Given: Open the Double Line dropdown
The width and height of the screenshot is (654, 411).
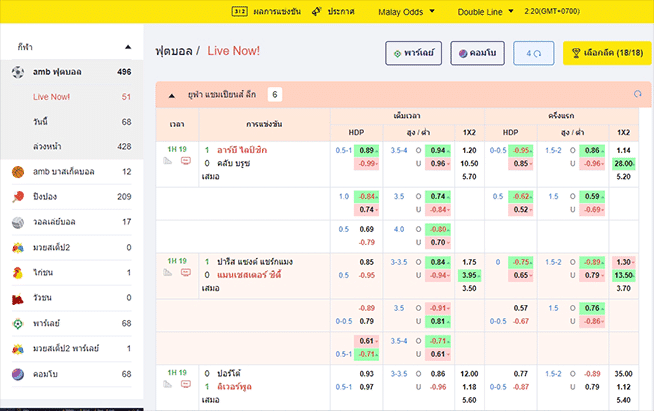Looking at the screenshot, I should point(485,12).
